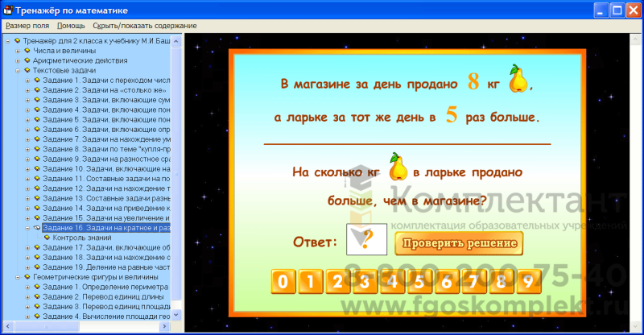Select Задание 12. Задачи на нахождение
Screen dimensions: 644x335
point(106,188)
